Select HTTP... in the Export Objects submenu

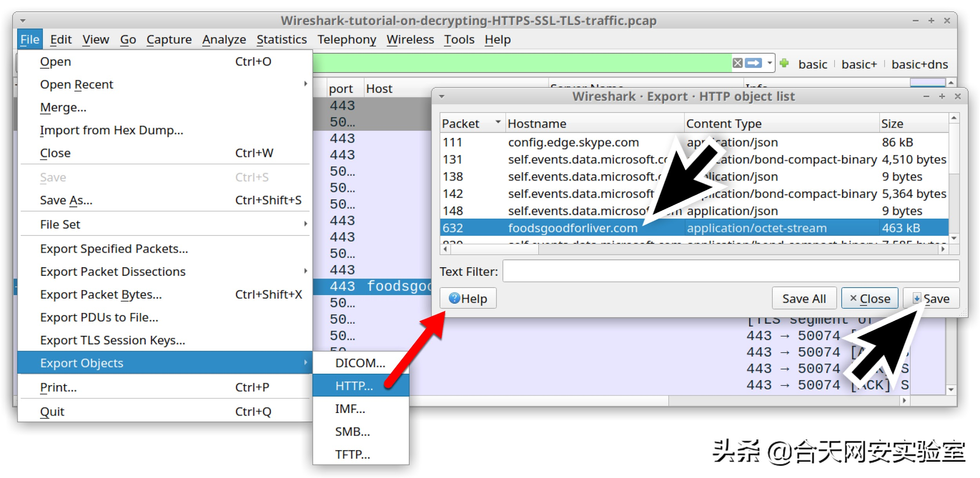click(x=361, y=386)
